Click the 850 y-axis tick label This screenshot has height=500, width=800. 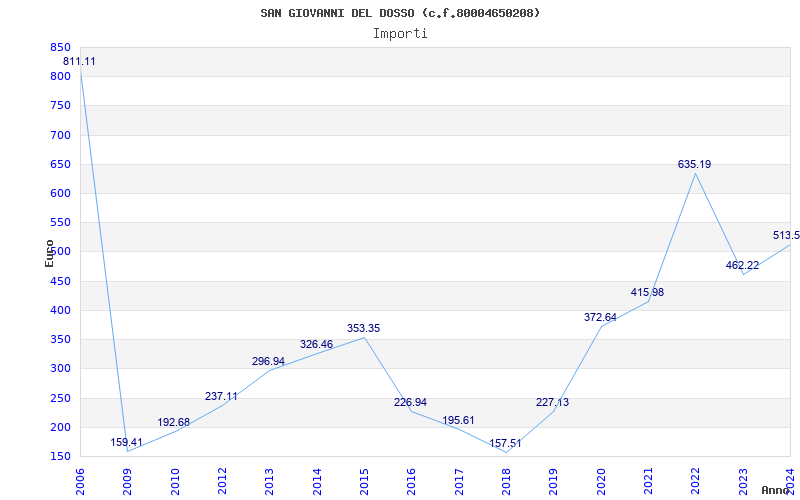click(x=60, y=47)
